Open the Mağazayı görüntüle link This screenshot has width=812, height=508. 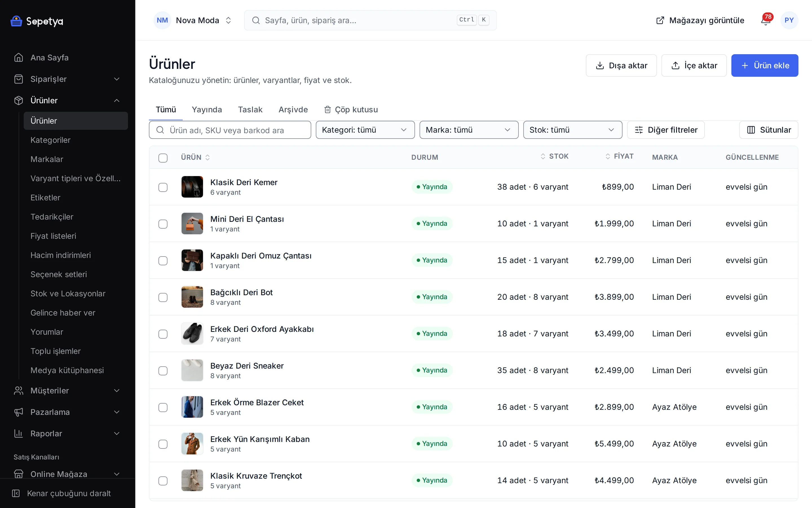point(700,21)
